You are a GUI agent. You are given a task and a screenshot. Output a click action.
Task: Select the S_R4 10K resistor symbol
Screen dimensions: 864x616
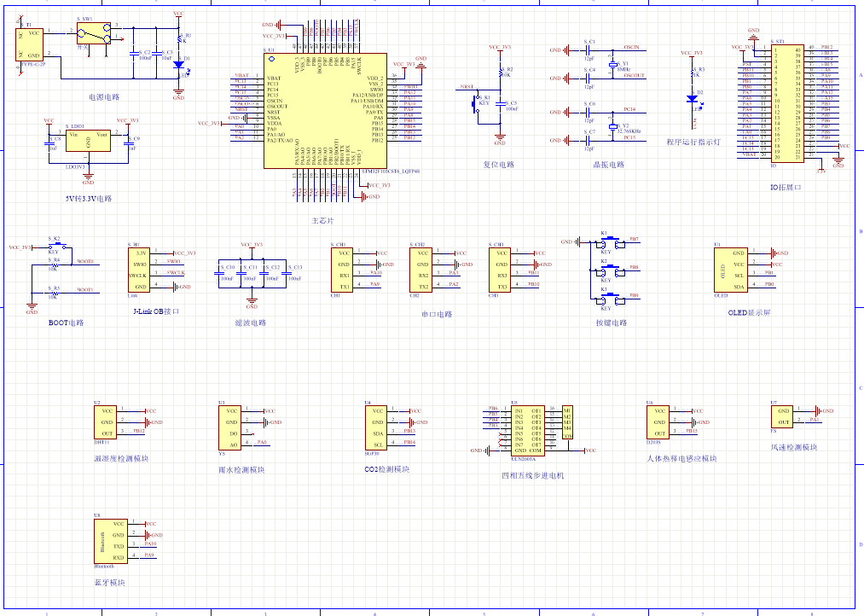coord(54,264)
